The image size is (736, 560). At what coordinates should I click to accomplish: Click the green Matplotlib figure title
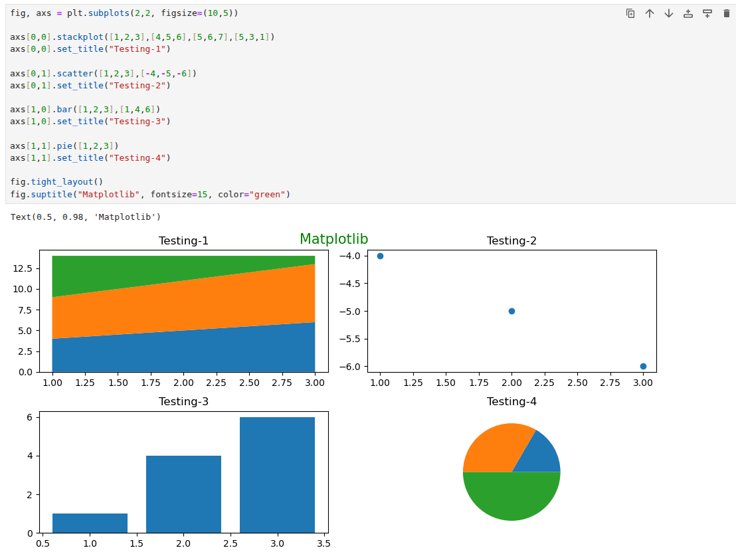point(334,239)
